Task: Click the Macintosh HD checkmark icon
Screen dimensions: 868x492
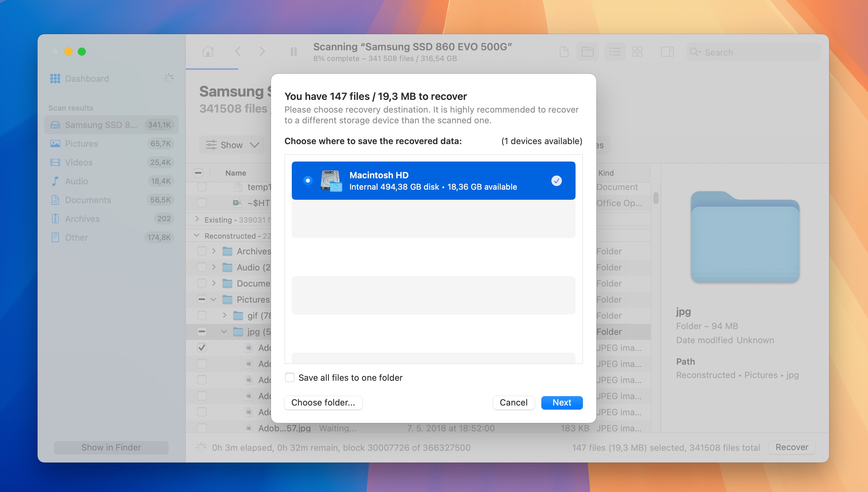Action: [x=556, y=181]
